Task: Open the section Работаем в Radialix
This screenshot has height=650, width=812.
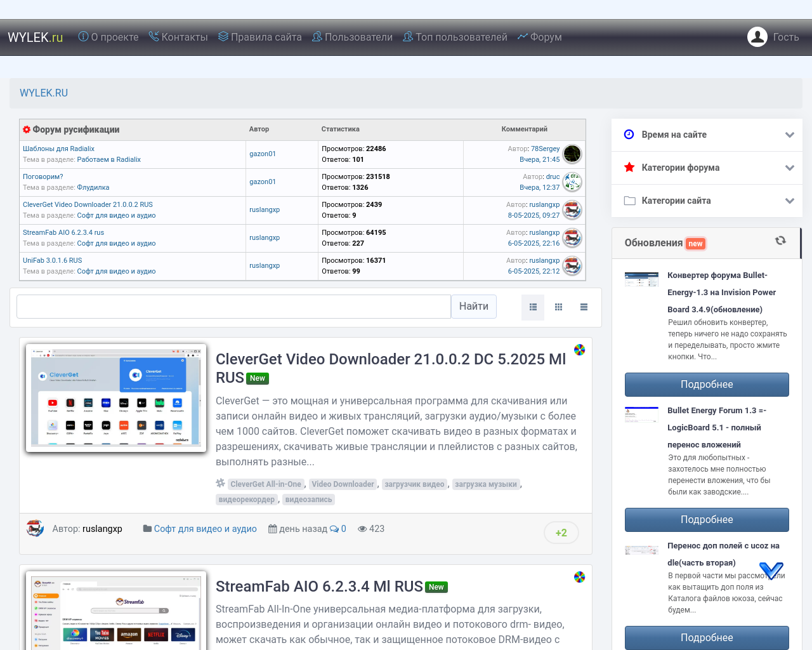Action: [109, 159]
